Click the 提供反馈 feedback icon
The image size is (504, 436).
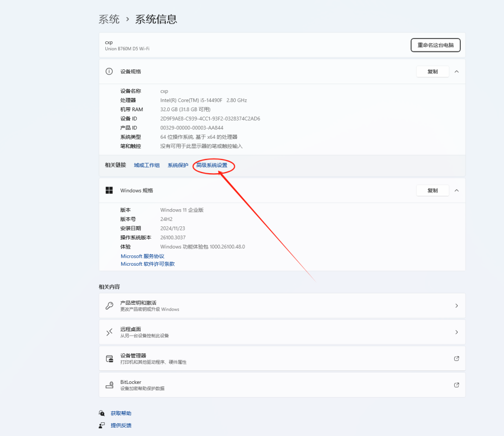click(x=102, y=425)
